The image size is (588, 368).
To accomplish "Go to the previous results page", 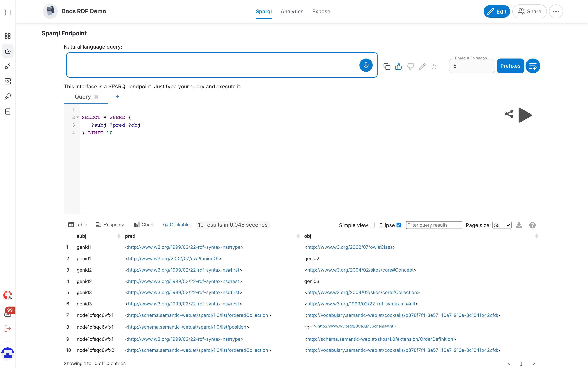I will click(509, 364).
